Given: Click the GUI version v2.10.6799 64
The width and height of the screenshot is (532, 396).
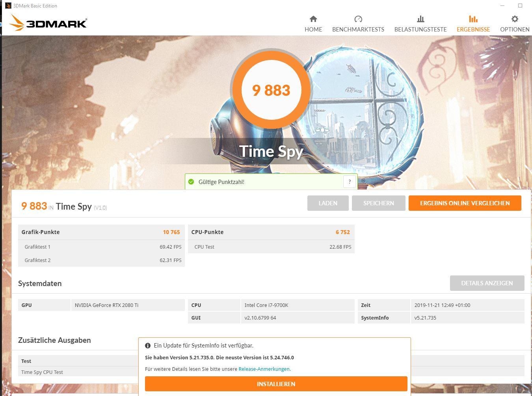Looking at the screenshot, I should (260, 318).
